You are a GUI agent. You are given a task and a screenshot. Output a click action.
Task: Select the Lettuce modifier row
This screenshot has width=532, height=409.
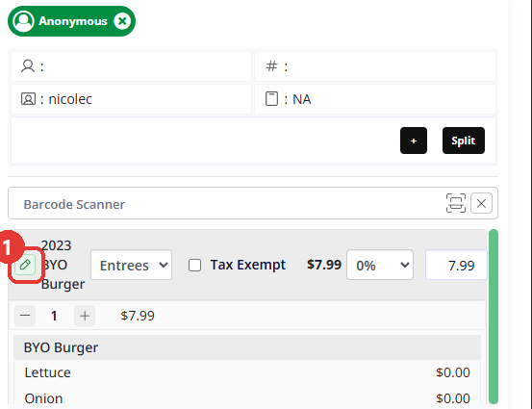pyautogui.click(x=247, y=372)
